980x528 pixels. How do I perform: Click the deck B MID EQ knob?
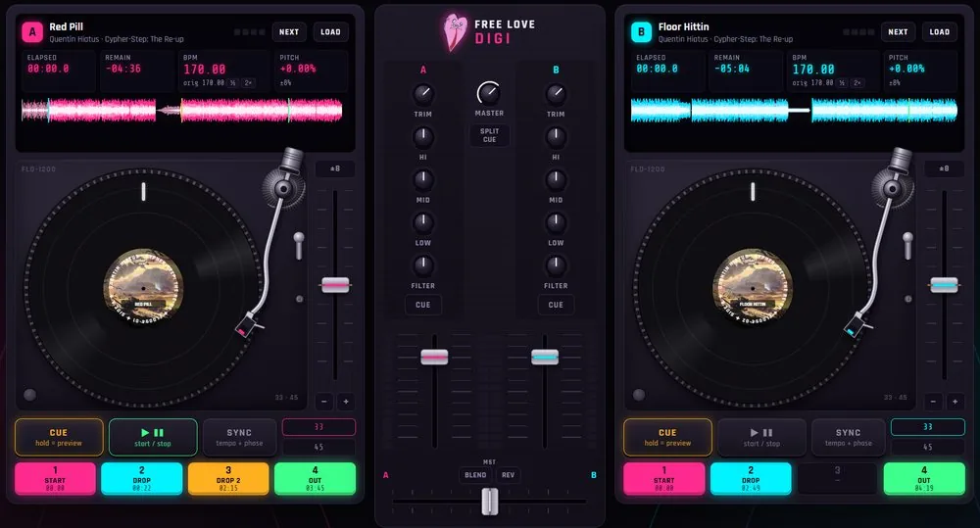[556, 179]
